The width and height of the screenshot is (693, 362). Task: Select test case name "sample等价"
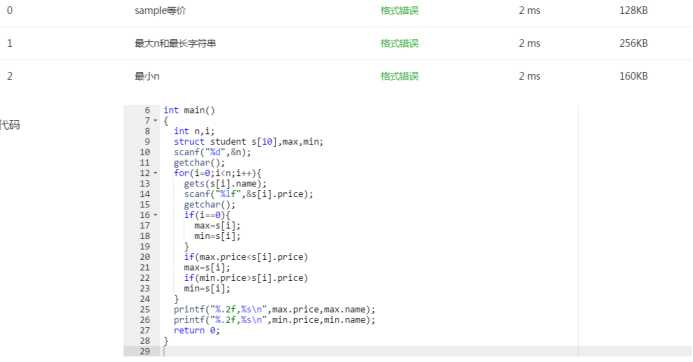tap(160, 11)
